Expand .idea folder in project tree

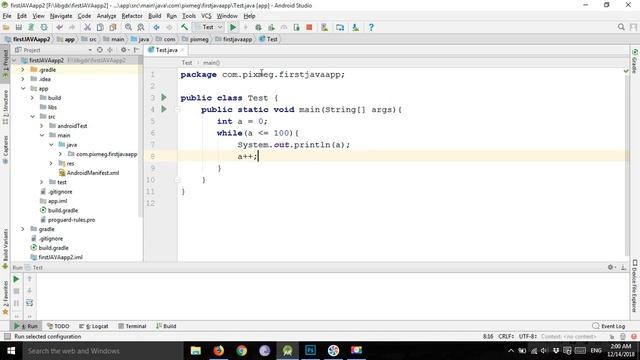(x=23, y=79)
